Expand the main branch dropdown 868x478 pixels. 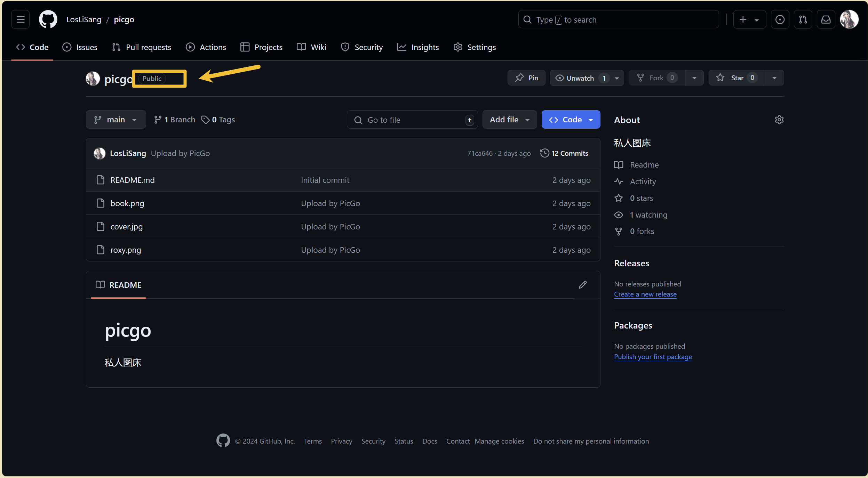pos(116,120)
